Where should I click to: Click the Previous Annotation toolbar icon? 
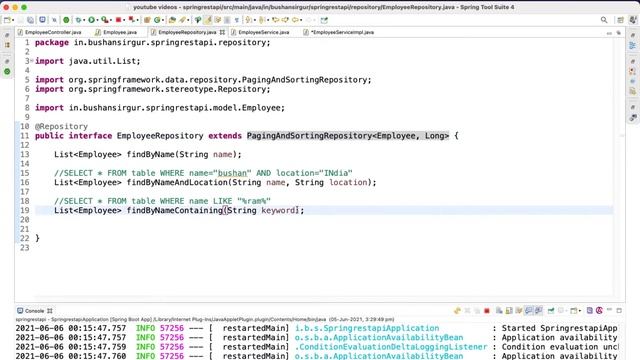coord(261,20)
